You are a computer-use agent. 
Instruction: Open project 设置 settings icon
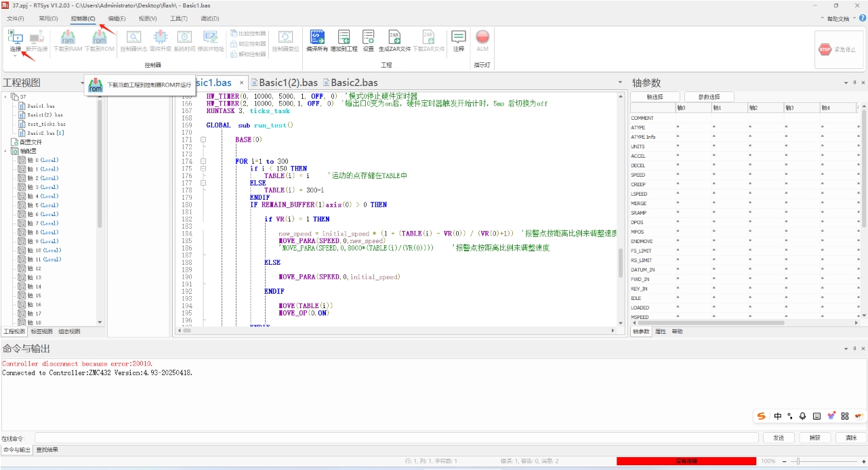click(x=368, y=38)
